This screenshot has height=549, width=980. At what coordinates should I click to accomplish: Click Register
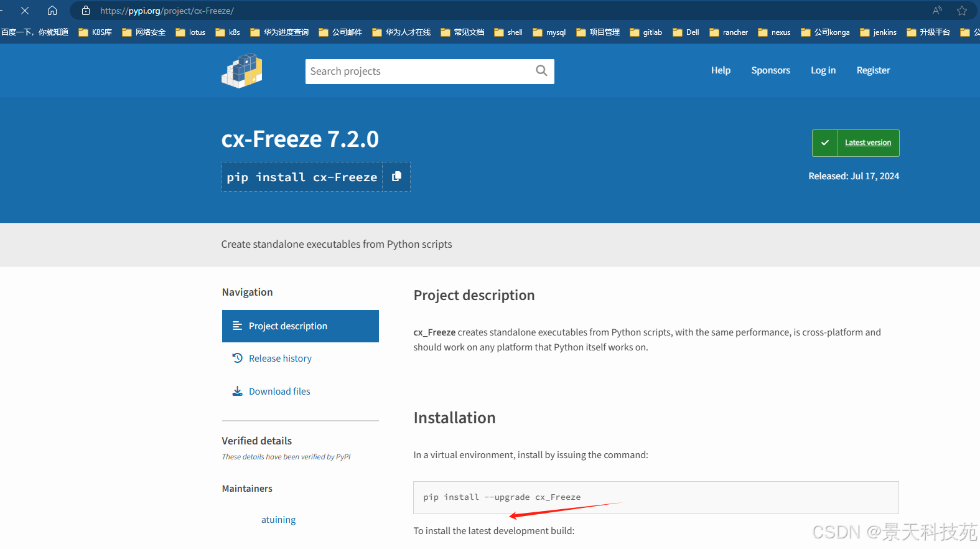coord(873,70)
